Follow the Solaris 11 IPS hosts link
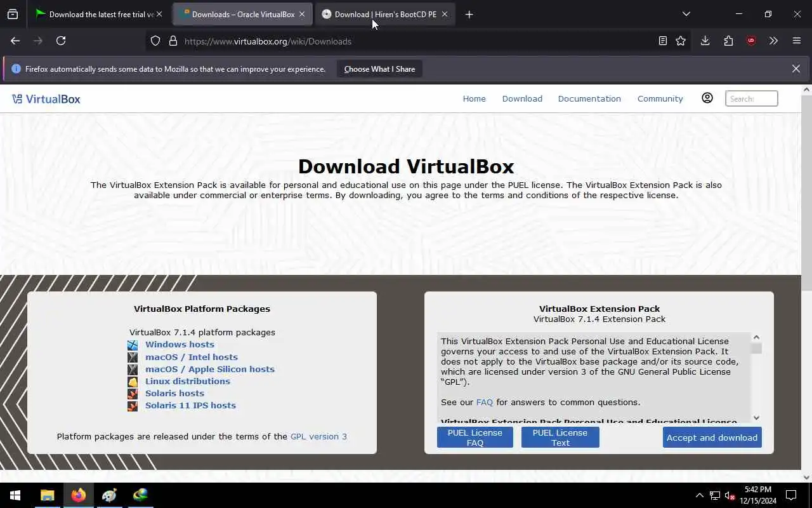Screen dimensions: 812x508 click(x=190, y=405)
